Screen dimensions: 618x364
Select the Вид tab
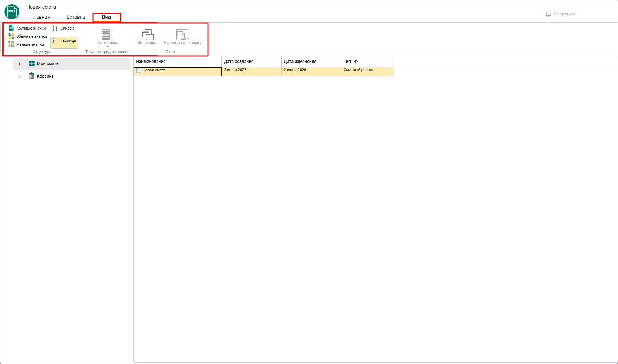tap(107, 17)
